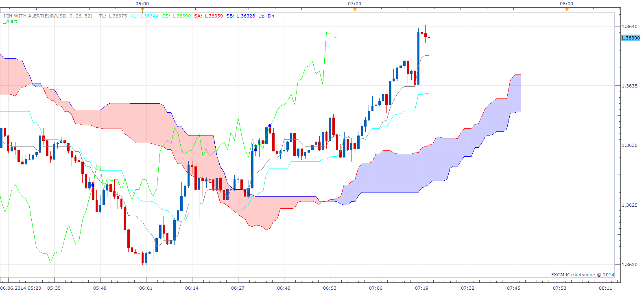Click the 06:00 label on top axis
Image resolution: width=644 pixels, height=293 pixels.
[x=142, y=4]
